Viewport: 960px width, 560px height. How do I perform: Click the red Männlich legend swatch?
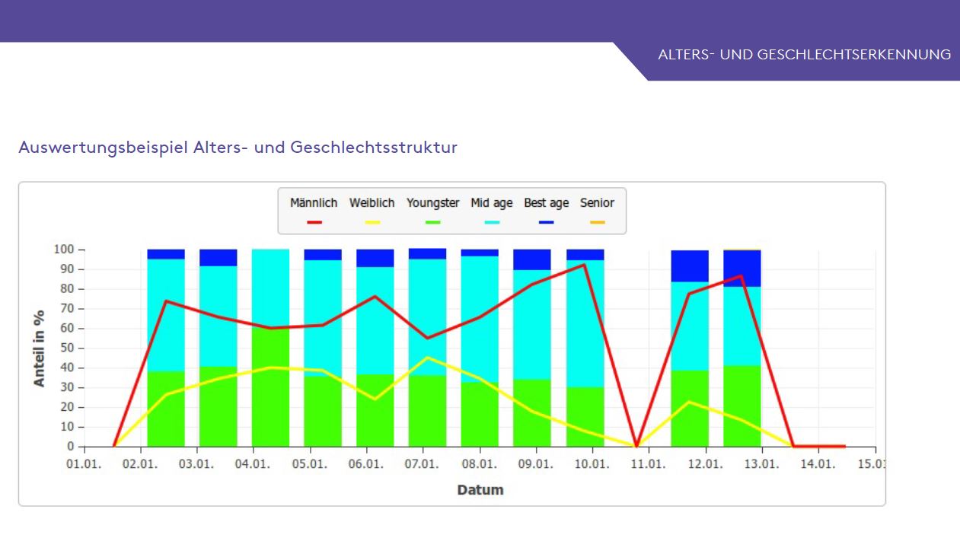pos(314,222)
